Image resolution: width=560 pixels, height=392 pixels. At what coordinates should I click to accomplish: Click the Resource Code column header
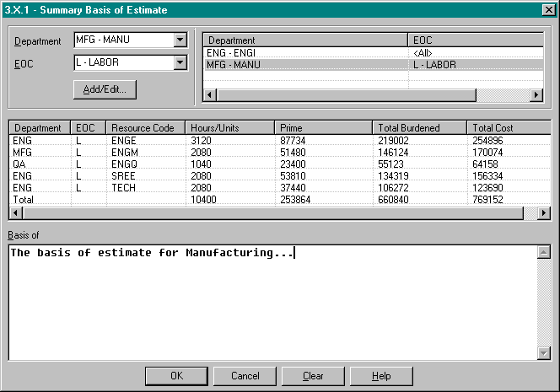tap(145, 128)
